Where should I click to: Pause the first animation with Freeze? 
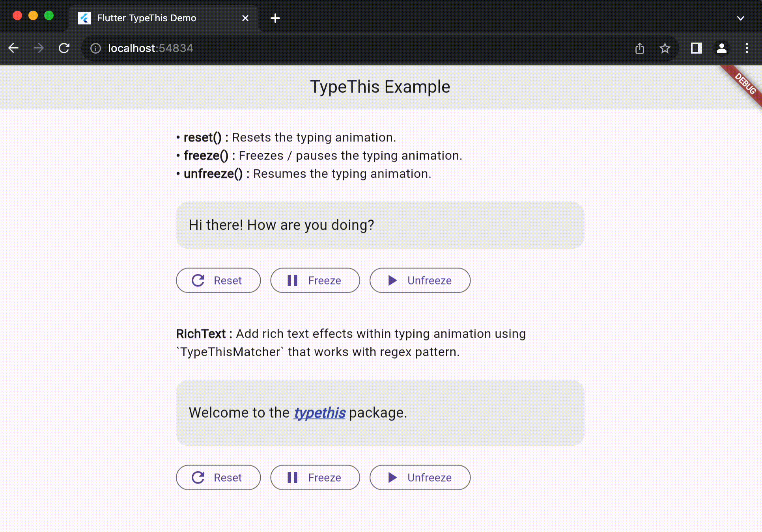pyautogui.click(x=315, y=280)
